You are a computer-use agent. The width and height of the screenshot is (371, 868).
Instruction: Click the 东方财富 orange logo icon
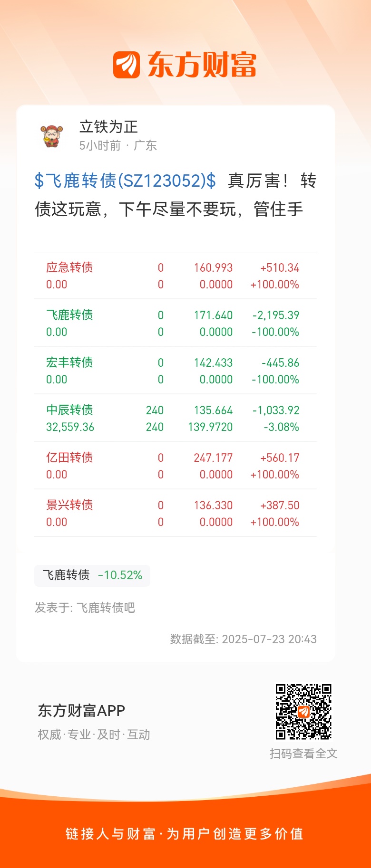[x=127, y=65]
